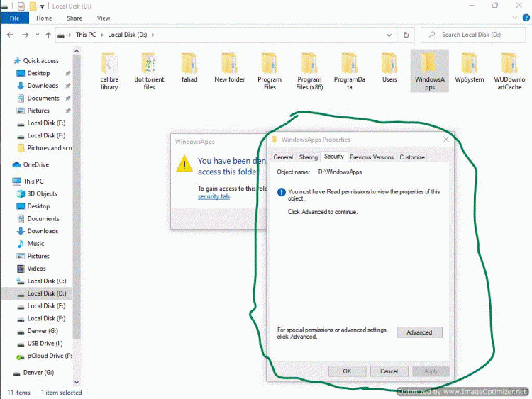Image resolution: width=532 pixels, height=399 pixels.
Task: Close the WindowsApps Properties dialog
Action: tap(446, 140)
